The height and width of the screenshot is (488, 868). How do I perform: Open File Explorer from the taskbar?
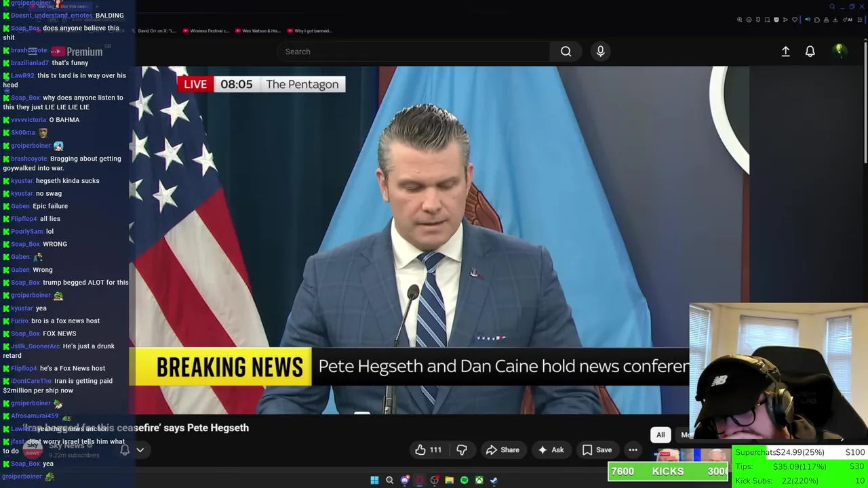coord(449,481)
